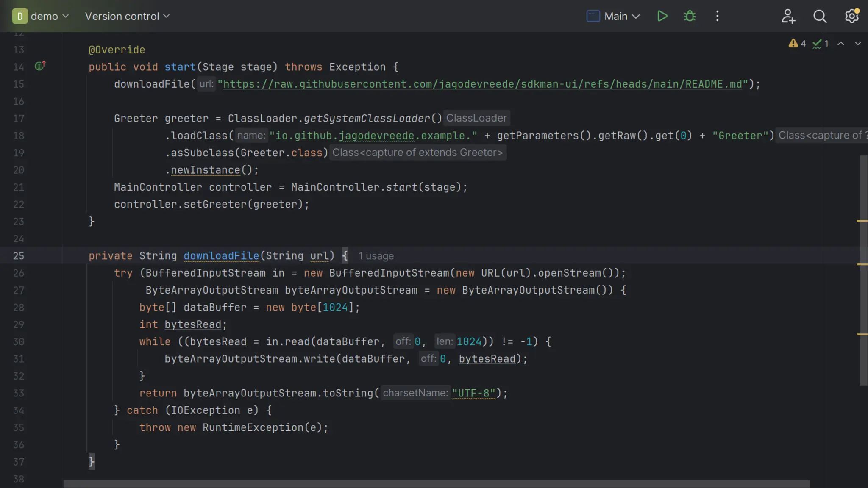Jump to next highlighted error arrow
Screen dimensions: 868x488
[x=858, y=43]
